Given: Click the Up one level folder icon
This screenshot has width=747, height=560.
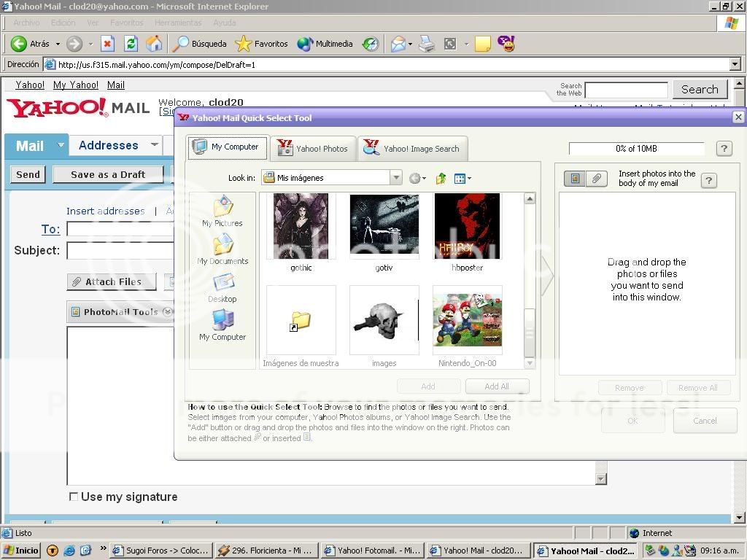Looking at the screenshot, I should 441,178.
